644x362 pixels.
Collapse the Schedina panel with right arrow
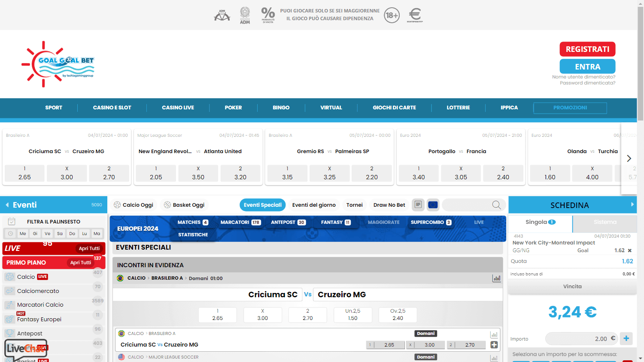(x=632, y=205)
